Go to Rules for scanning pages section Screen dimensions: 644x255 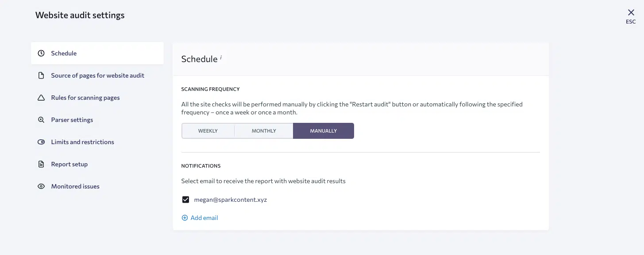(x=85, y=98)
